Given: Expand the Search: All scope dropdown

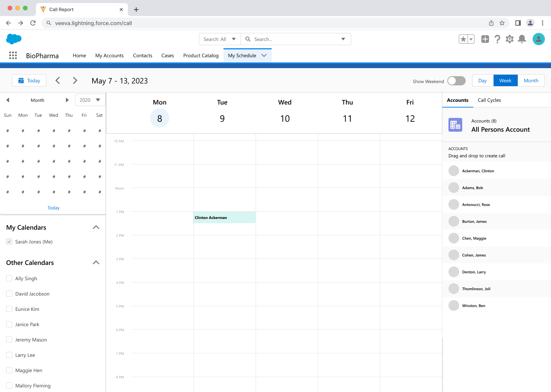Looking at the screenshot, I should coord(220,39).
